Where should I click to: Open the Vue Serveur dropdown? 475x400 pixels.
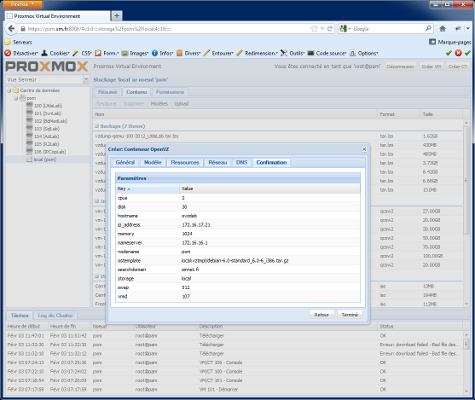pos(48,79)
